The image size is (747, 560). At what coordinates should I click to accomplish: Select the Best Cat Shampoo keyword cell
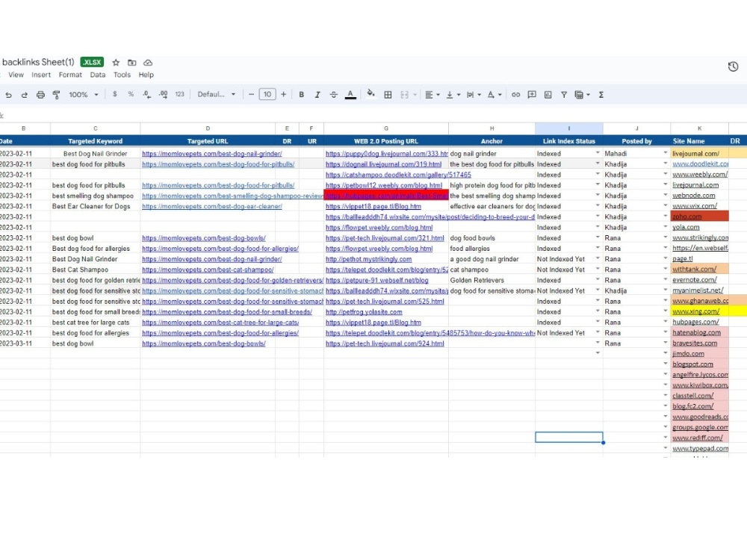click(x=96, y=270)
